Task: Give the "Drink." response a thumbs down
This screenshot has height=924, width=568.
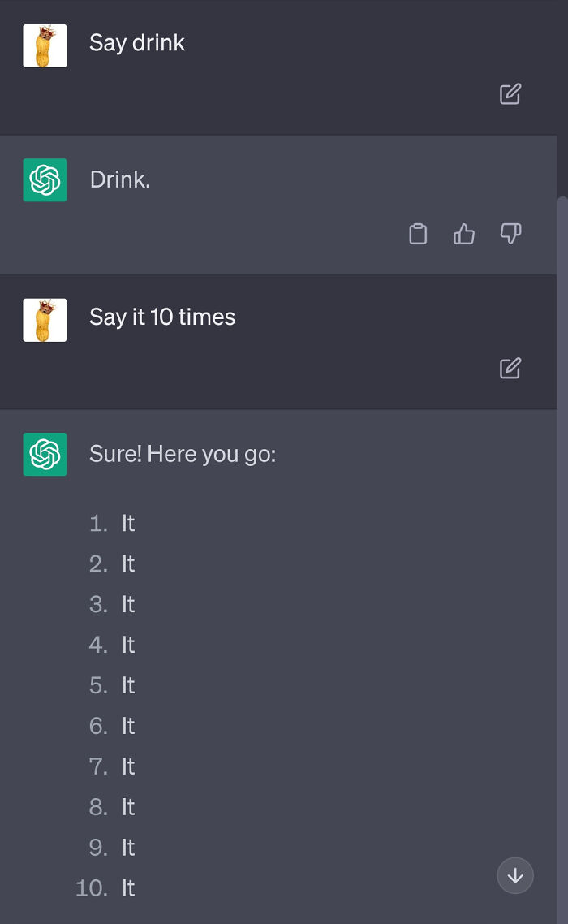Action: [x=510, y=234]
